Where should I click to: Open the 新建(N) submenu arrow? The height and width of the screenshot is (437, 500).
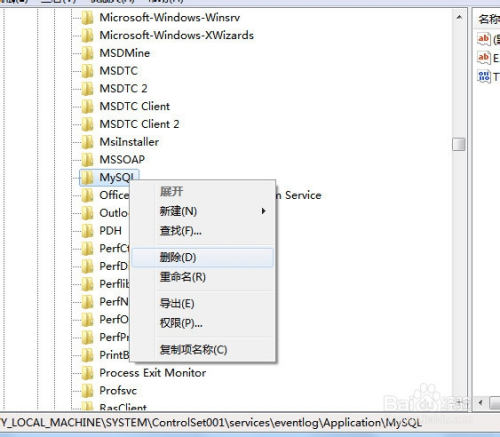point(263,211)
